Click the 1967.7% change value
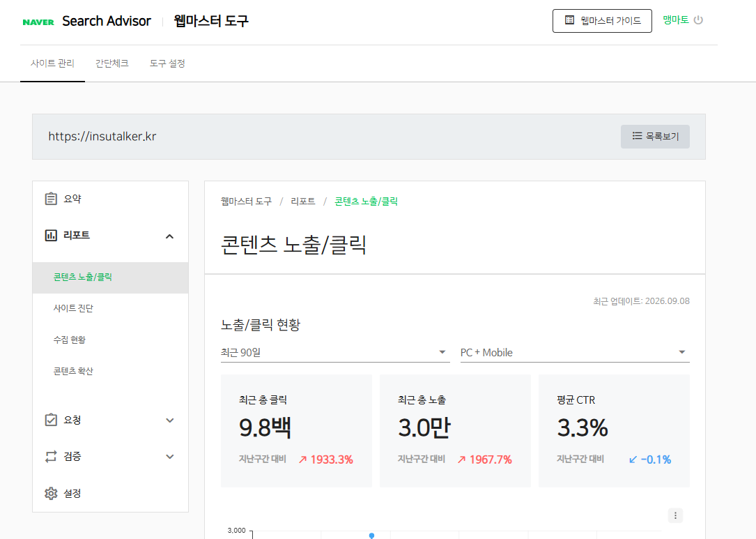The width and height of the screenshot is (756, 539). pos(491,460)
